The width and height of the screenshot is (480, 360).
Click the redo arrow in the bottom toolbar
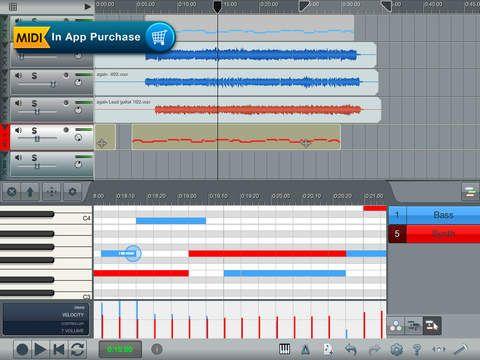click(375, 349)
